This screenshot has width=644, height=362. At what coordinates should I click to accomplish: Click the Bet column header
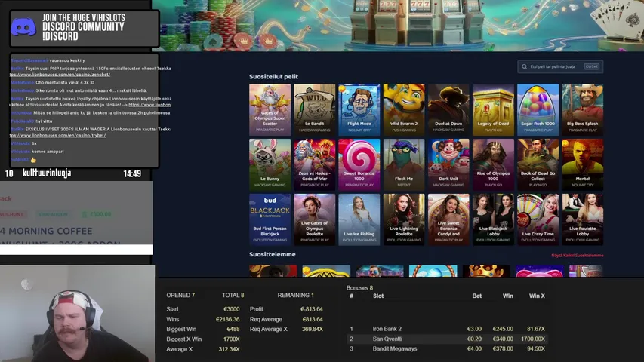tap(477, 296)
